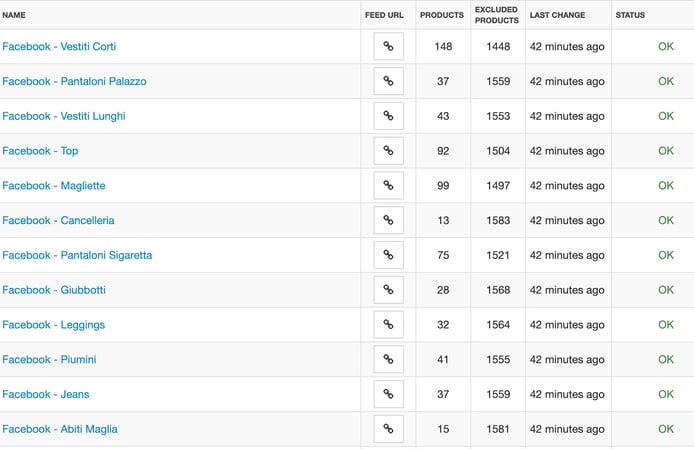
Task: Copy feed URL for Facebook - Abiti Maglia
Action: point(388,429)
